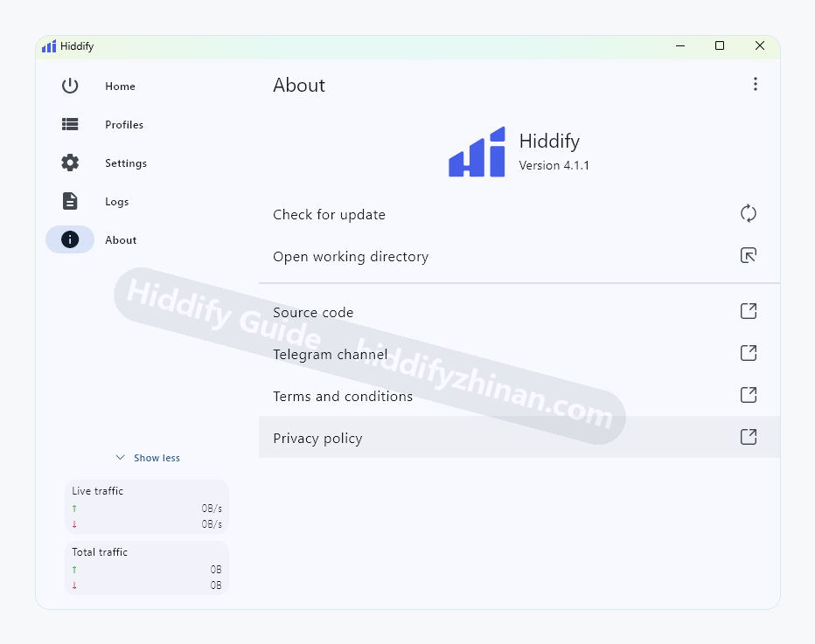Maximize the Hiddify window

coord(720,45)
